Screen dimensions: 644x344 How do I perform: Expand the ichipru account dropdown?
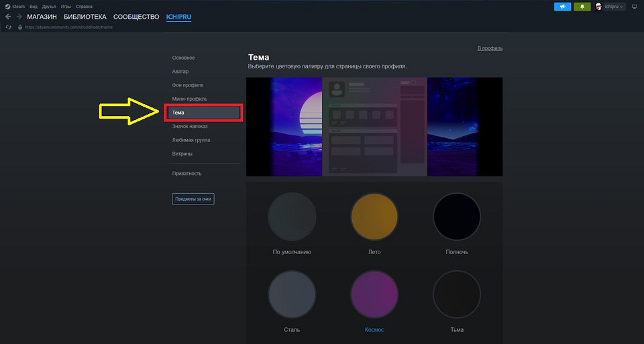[614, 6]
